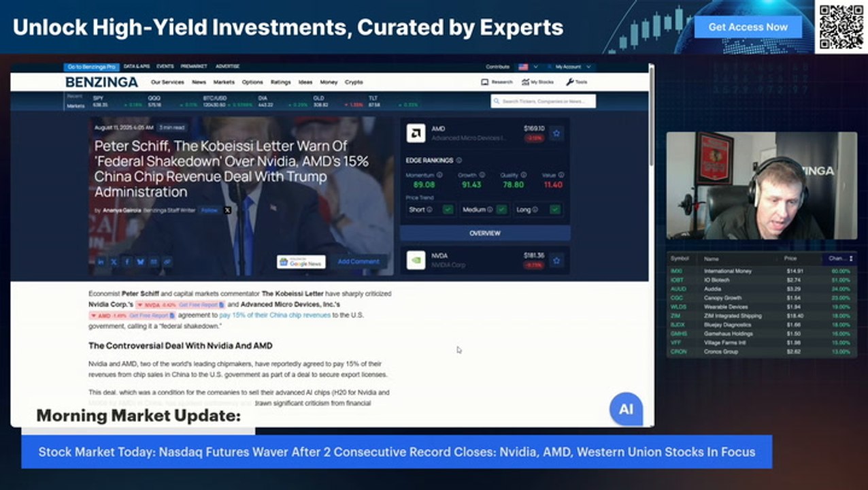The width and height of the screenshot is (868, 490).
Task: Click AMD Get Free Report link
Action: click(152, 316)
